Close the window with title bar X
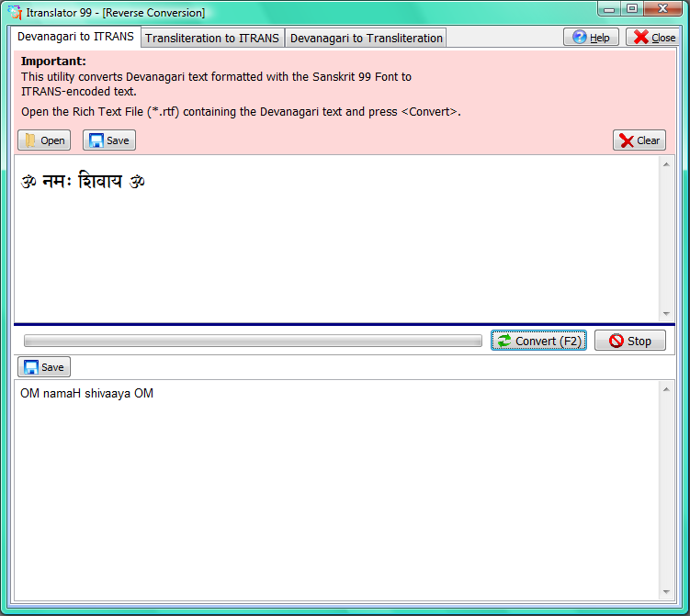Viewport: 690px width, 616px height. (663, 9)
